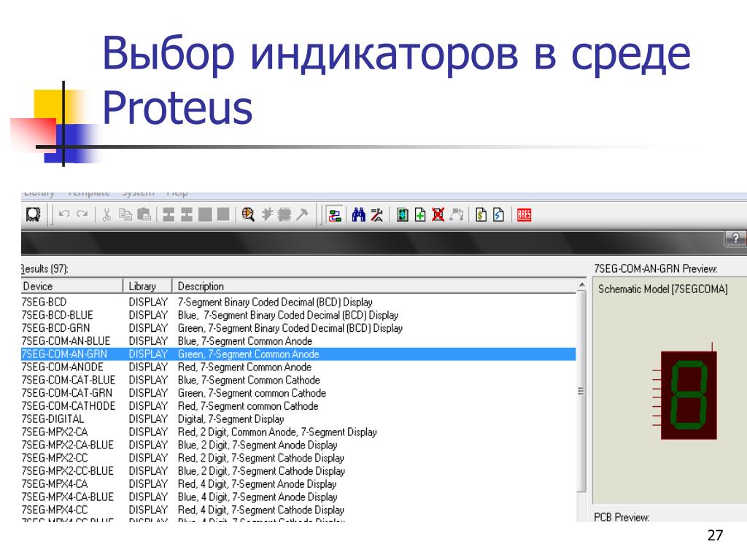Select the 7SEG-MPX4-CA device row
Screen dimensions: 747x560
[298, 484]
